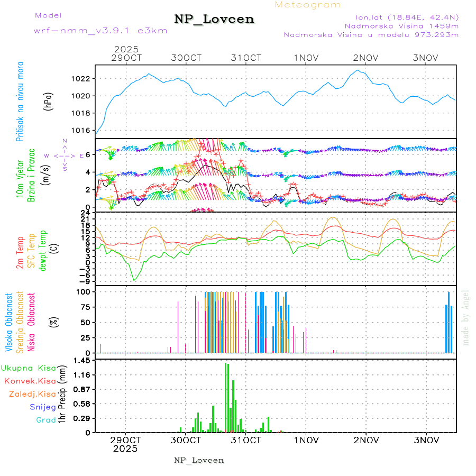Click the Ukupna Kisa legend entry
The image size is (476, 476).
28,368
